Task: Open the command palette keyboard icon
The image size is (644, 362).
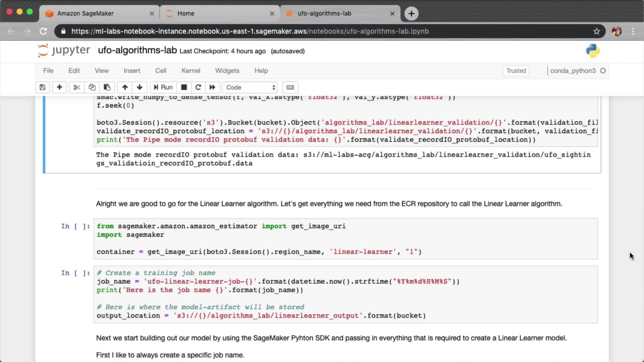Action: pyautogui.click(x=290, y=87)
